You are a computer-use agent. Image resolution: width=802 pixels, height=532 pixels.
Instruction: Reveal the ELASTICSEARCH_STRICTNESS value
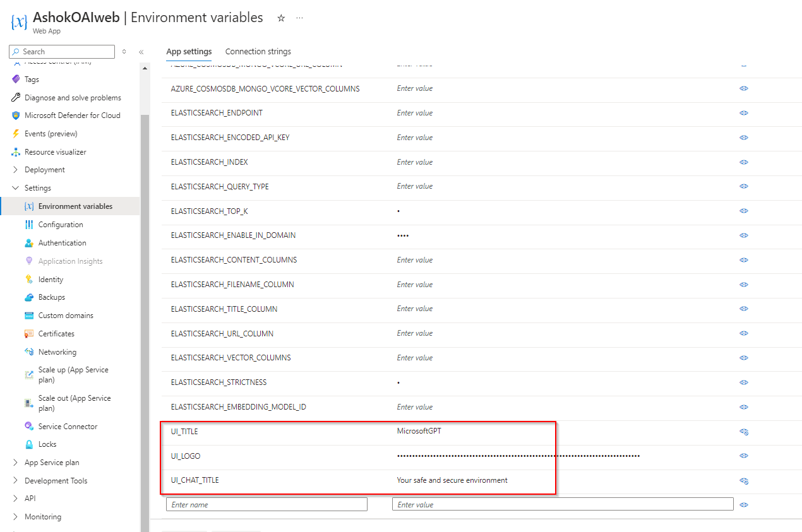744,382
